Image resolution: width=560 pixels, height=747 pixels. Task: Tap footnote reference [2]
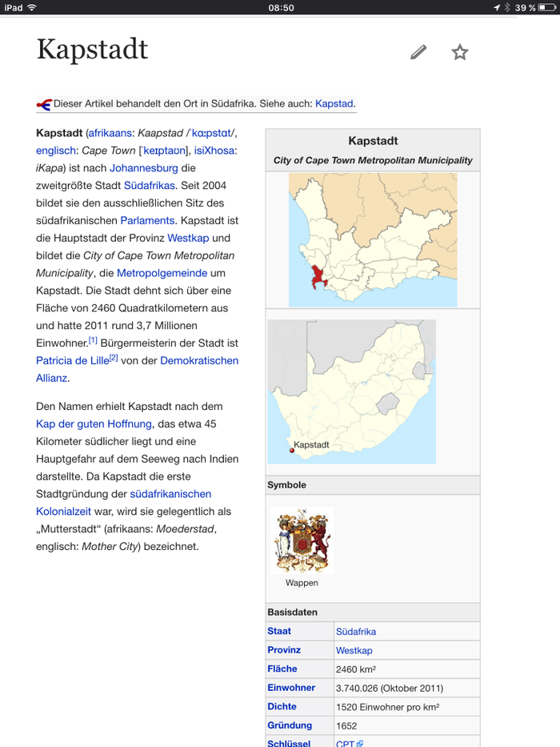pos(114,358)
